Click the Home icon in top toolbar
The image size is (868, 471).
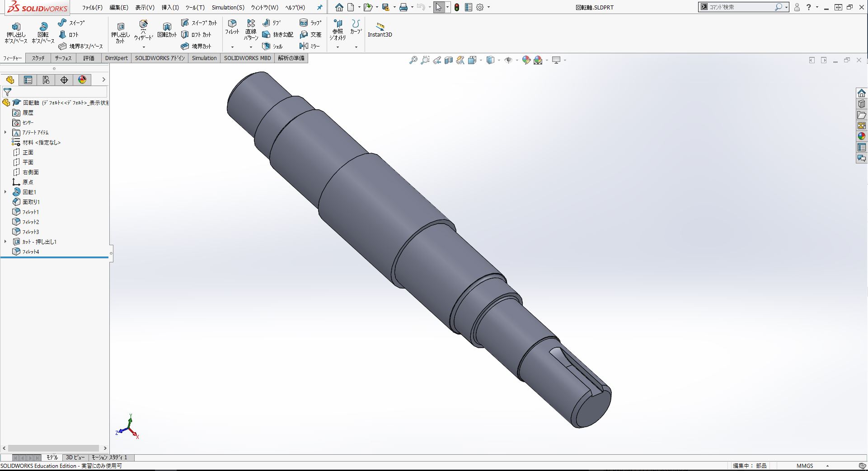[339, 7]
